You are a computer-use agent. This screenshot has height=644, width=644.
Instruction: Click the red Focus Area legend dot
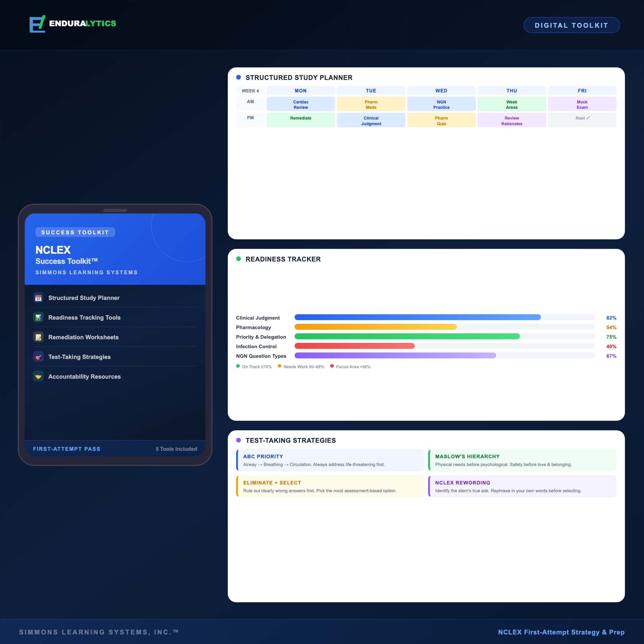point(332,366)
